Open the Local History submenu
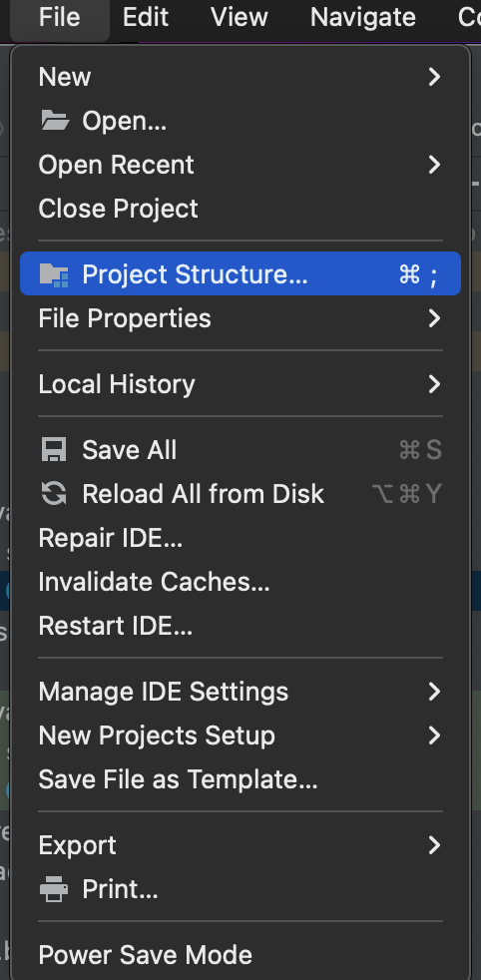The image size is (481, 980). click(240, 384)
